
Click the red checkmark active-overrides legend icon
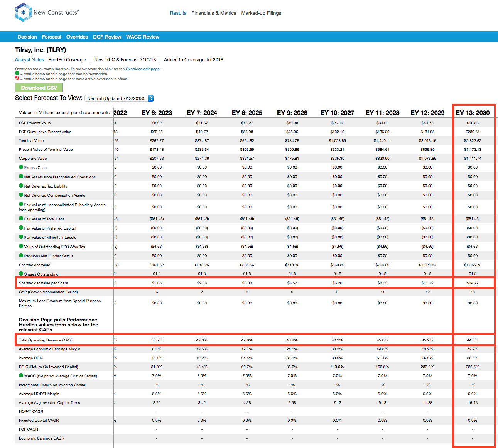pyautogui.click(x=17, y=78)
